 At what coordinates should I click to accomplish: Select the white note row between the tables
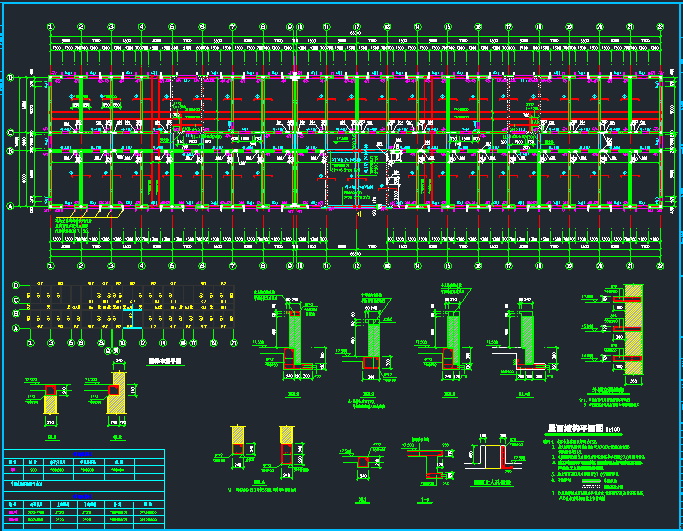[x=84, y=484]
